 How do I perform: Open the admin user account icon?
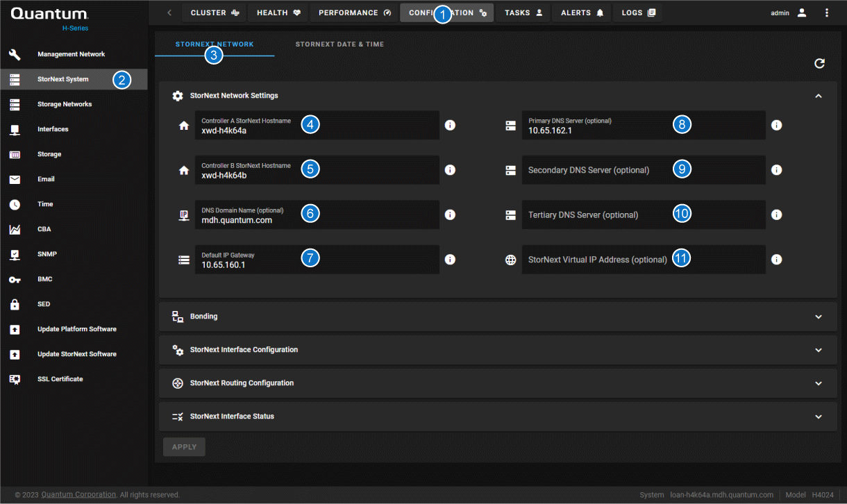pos(802,12)
